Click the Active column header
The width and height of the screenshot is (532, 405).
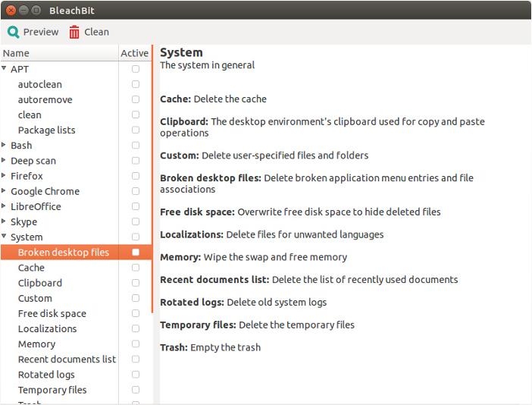135,53
